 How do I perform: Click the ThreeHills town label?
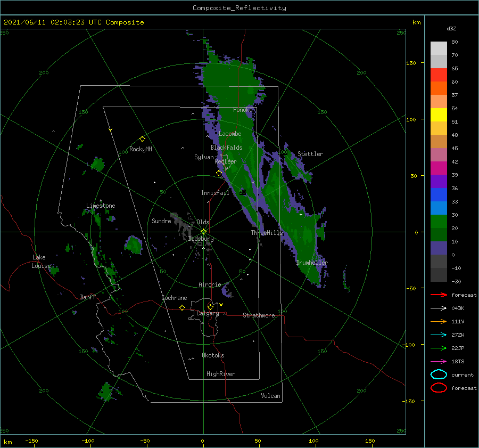click(x=267, y=233)
